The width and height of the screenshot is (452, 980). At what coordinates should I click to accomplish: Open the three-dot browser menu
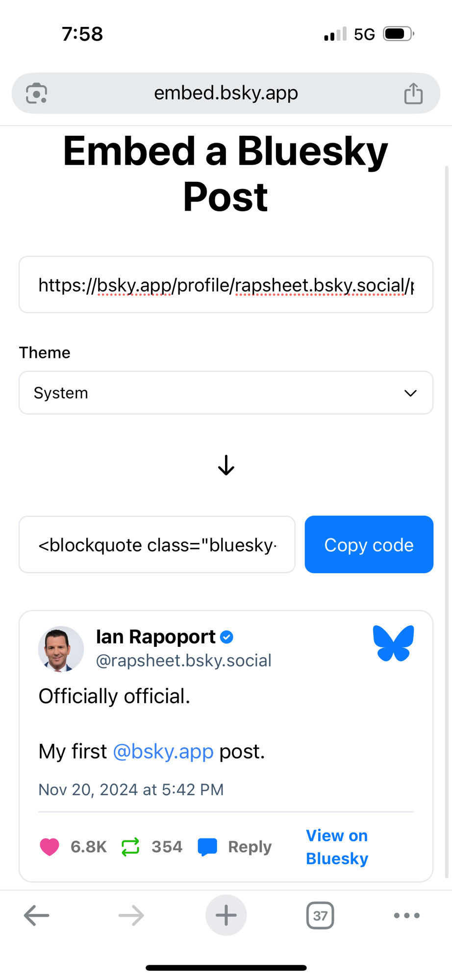click(406, 915)
